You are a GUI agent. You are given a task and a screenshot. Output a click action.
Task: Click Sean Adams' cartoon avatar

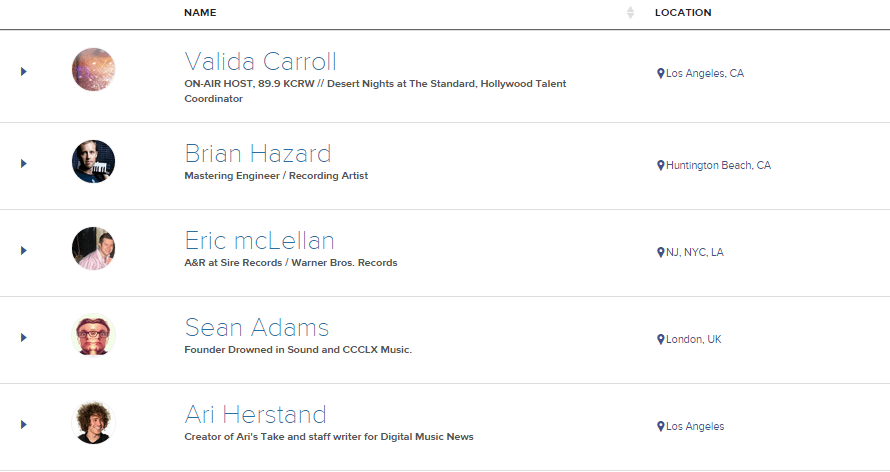(94, 336)
